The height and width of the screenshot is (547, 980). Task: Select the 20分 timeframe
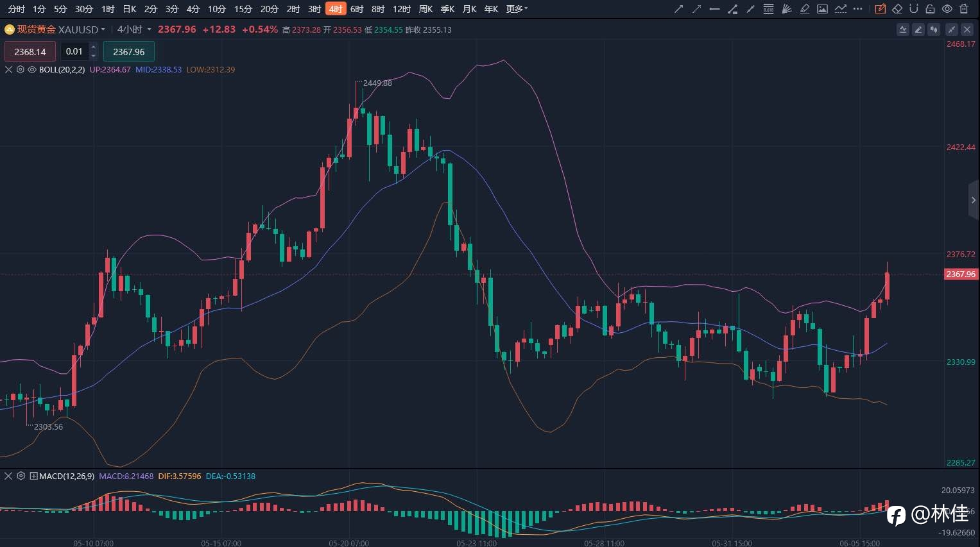click(270, 9)
